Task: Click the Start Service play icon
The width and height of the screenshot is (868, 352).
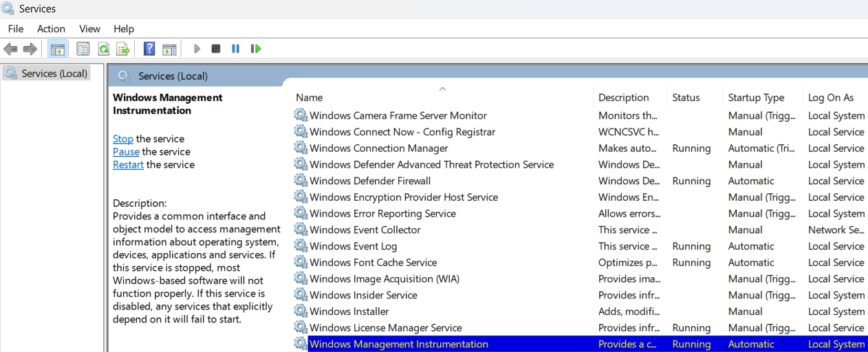Action: [x=197, y=49]
